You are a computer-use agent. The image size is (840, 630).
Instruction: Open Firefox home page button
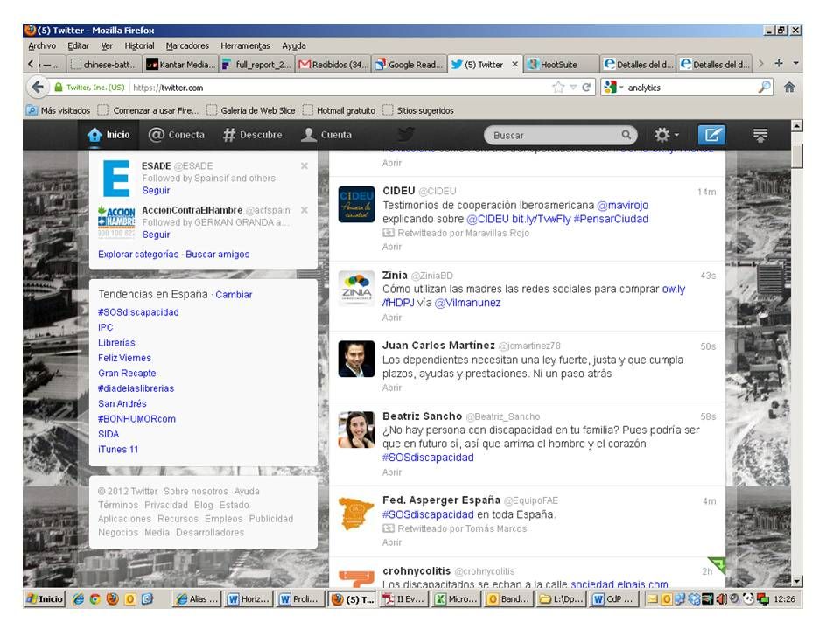pyautogui.click(x=789, y=87)
